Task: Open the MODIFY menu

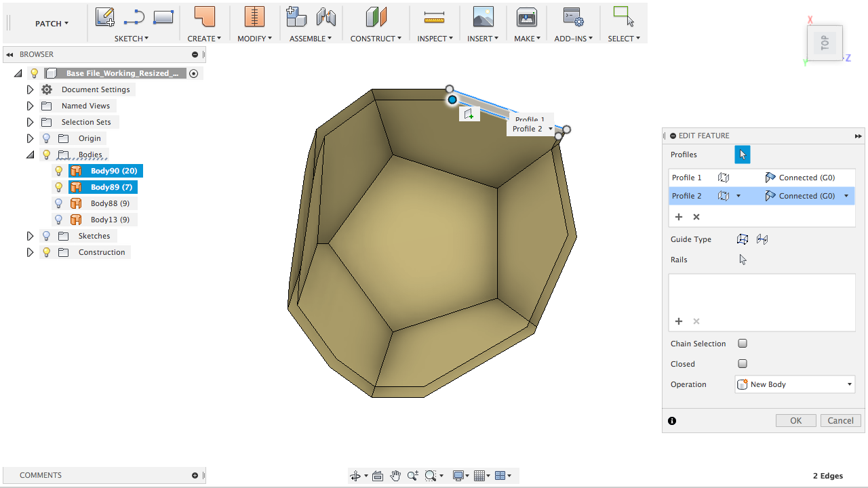Action: point(254,39)
